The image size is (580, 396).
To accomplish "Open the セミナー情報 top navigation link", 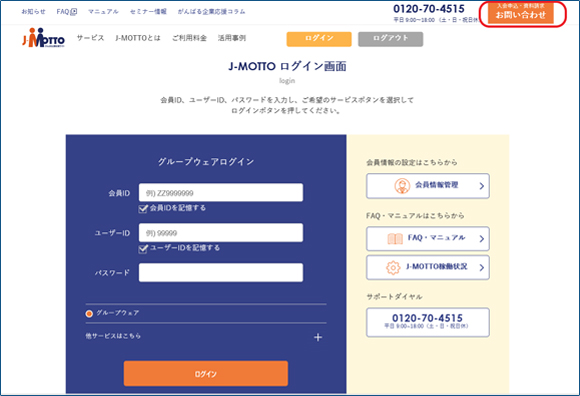I will [x=148, y=12].
